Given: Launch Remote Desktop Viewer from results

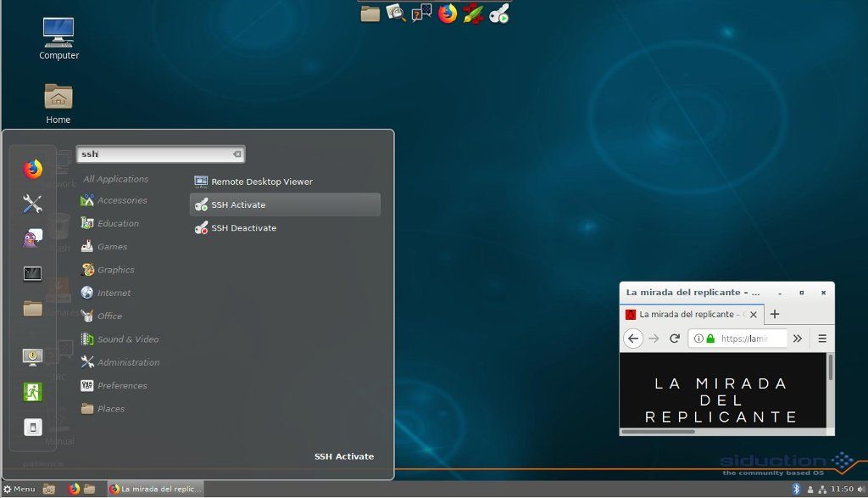Looking at the screenshot, I should coord(261,182).
